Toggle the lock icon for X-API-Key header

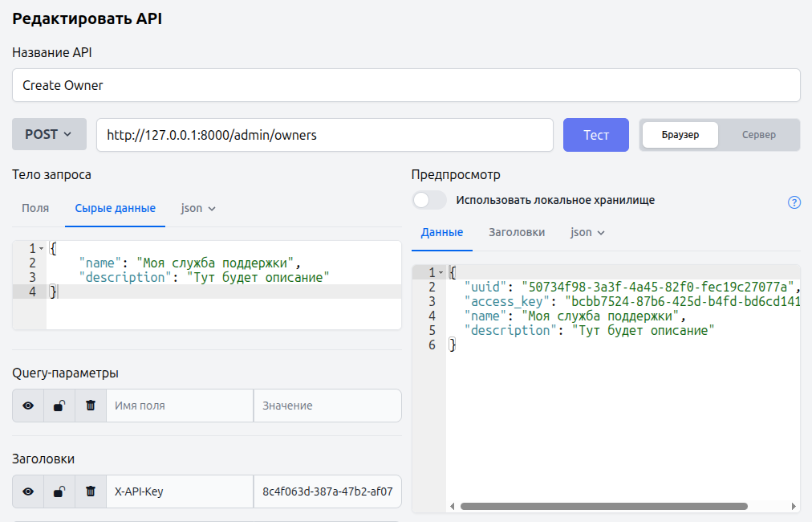pyautogui.click(x=59, y=491)
